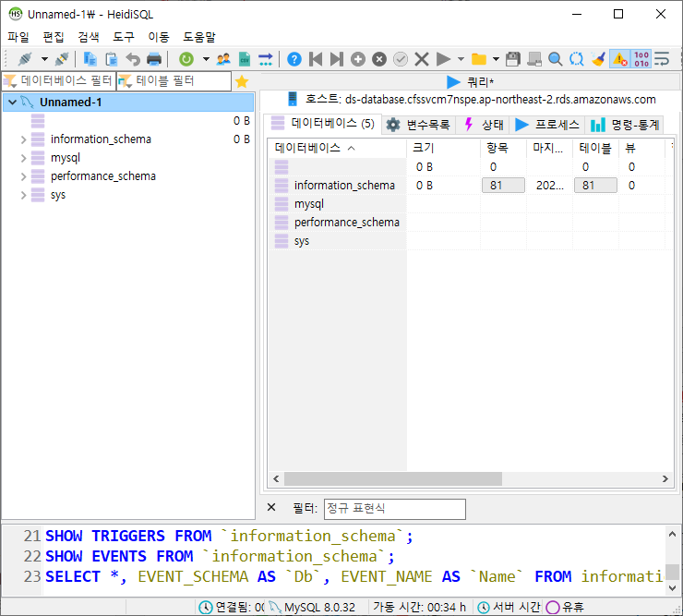683x616 pixels.
Task: Go to the first row icon
Action: coord(316,58)
